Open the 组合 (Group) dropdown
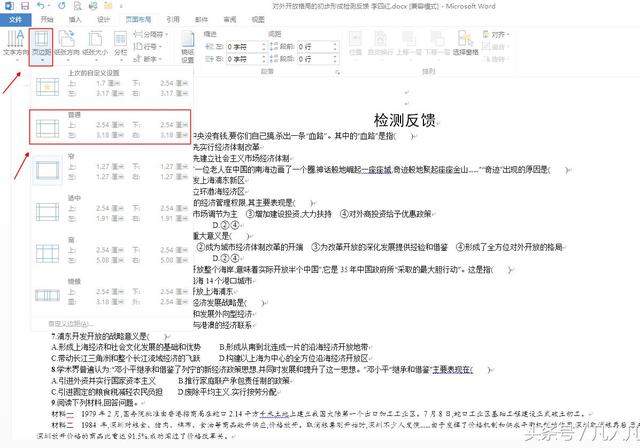Image resolution: width=640 pixels, height=448 pixels. pos(494,47)
